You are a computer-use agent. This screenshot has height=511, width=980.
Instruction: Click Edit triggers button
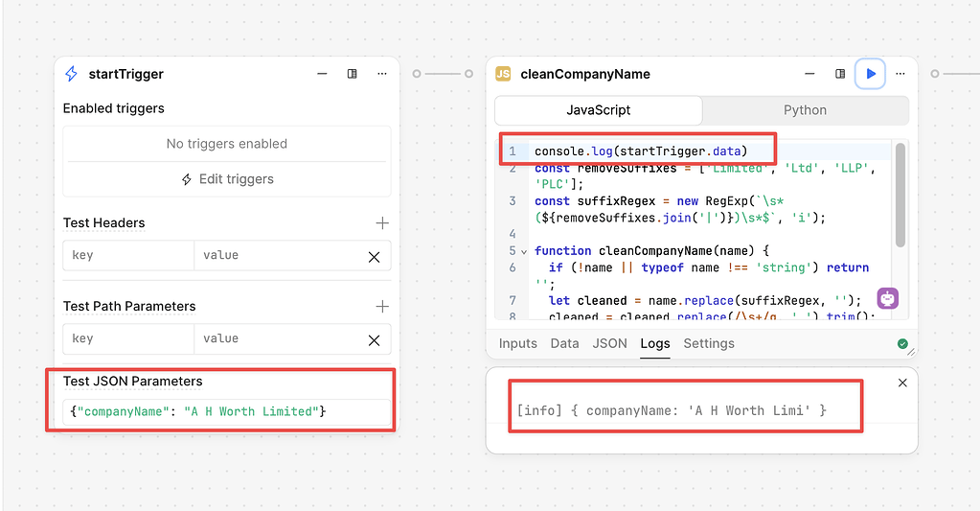(227, 179)
